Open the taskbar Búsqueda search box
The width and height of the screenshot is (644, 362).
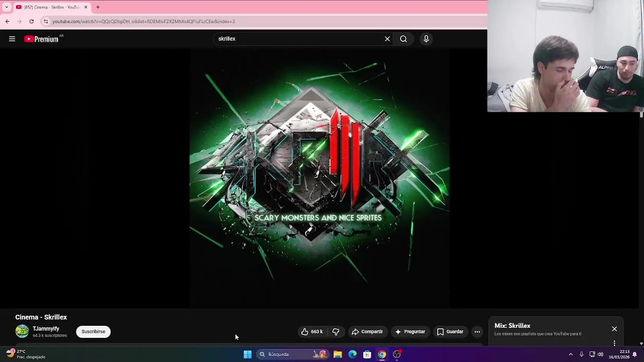[293, 354]
